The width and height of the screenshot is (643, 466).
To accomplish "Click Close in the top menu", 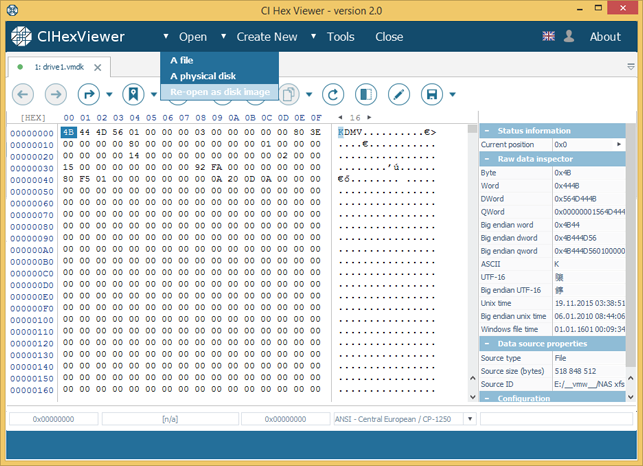I will click(389, 37).
